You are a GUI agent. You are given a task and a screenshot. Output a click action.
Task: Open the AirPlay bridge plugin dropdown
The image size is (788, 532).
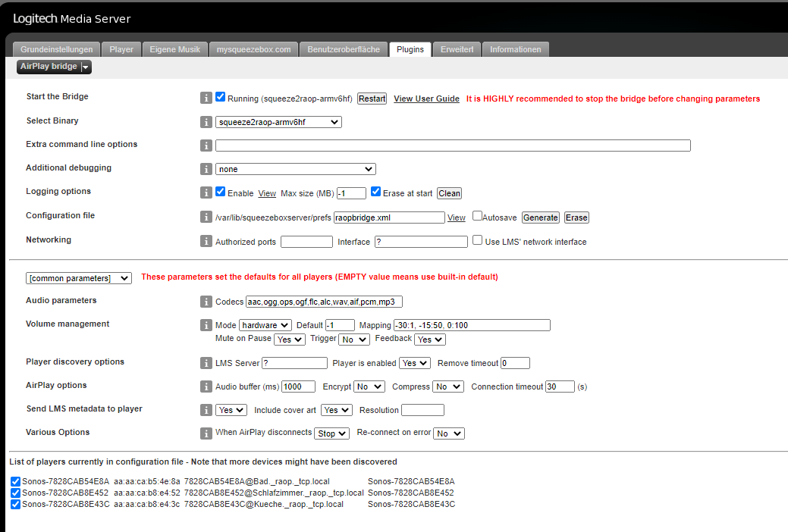[55, 67]
